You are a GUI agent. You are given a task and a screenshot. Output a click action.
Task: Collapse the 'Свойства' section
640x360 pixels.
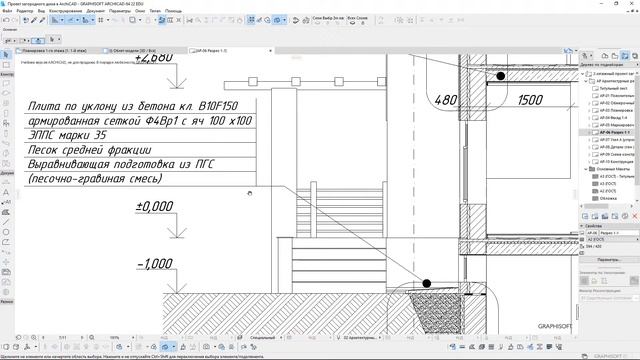[582, 226]
